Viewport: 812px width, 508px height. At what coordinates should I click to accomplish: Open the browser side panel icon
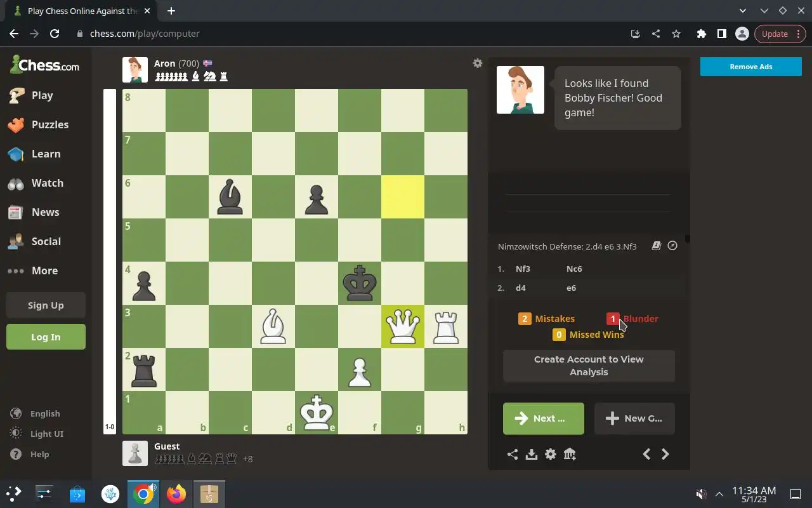(722, 34)
